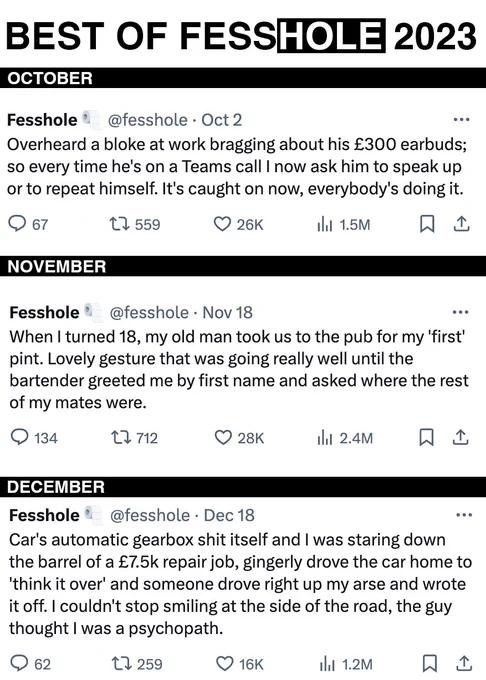The width and height of the screenshot is (486, 680).
Task: View analytics showing 2.4M views
Action: pyautogui.click(x=345, y=438)
